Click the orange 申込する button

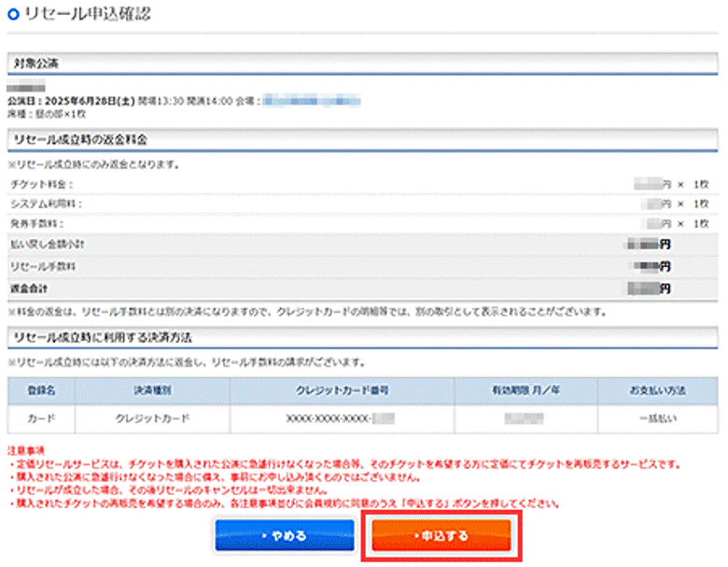point(441,536)
